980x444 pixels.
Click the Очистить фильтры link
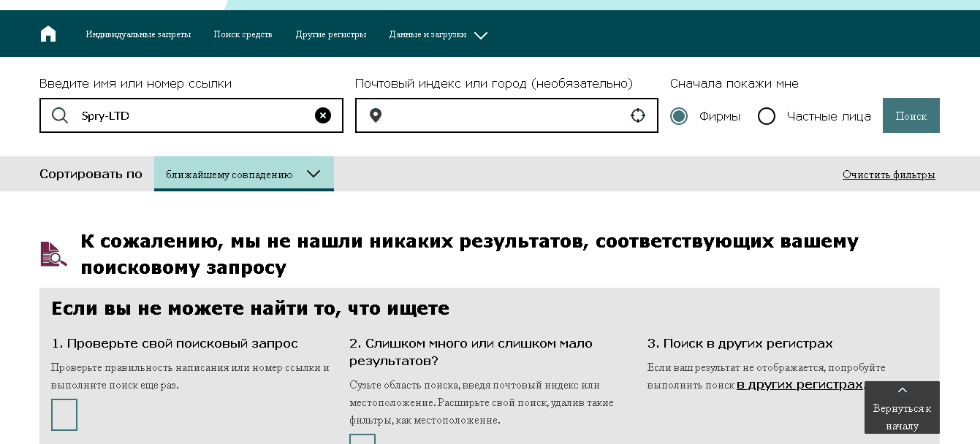pos(889,175)
